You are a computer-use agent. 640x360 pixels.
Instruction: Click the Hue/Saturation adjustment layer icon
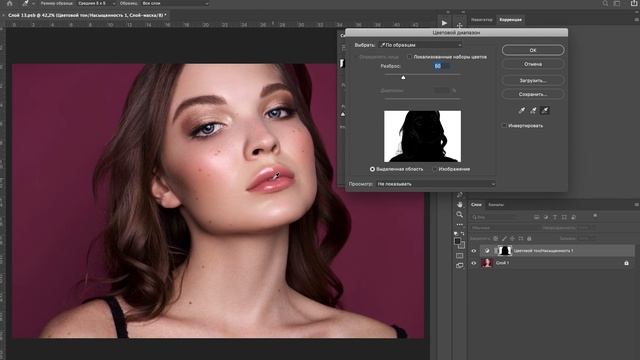[x=487, y=251]
